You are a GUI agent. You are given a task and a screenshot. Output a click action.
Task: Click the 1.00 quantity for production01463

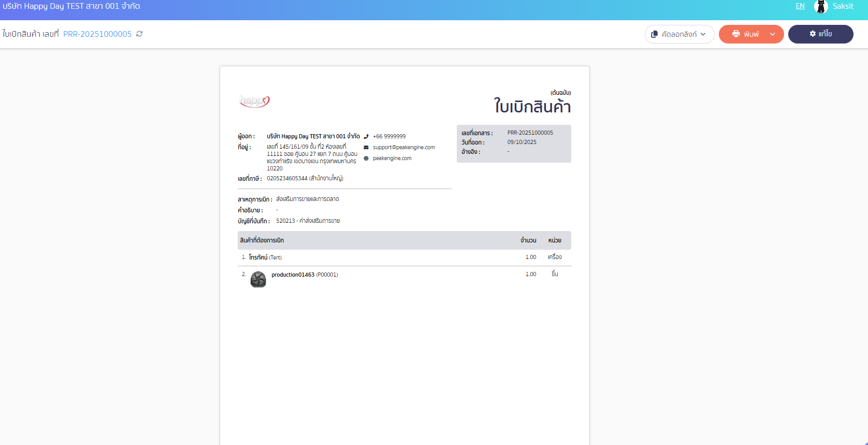[531, 275]
